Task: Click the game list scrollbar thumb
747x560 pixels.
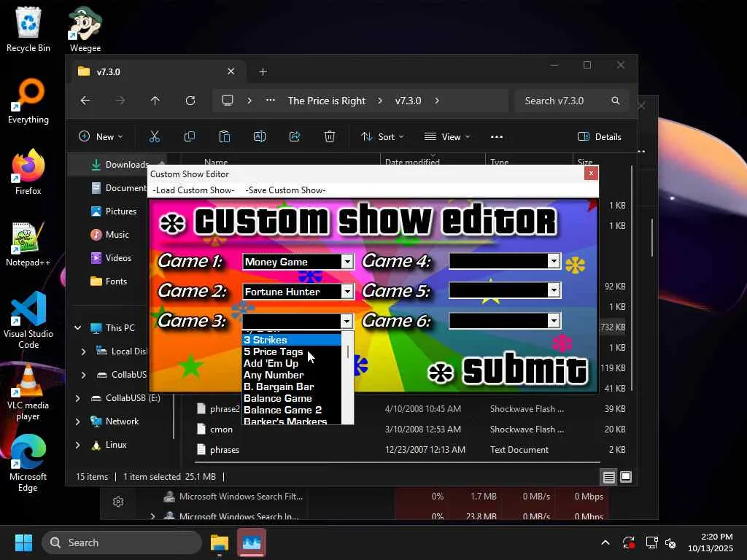Action: tap(348, 352)
